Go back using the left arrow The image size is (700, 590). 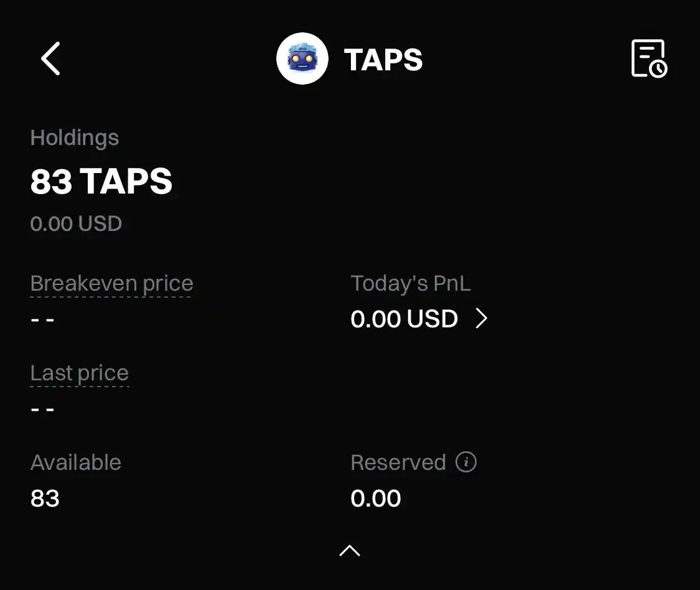(x=50, y=59)
